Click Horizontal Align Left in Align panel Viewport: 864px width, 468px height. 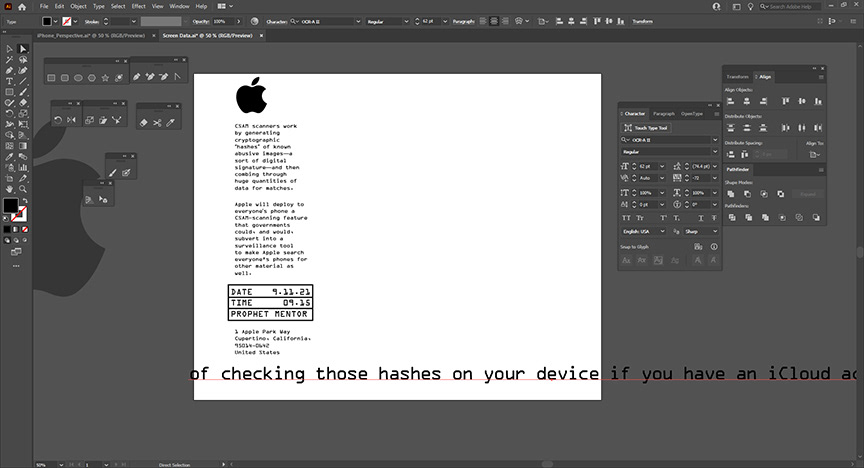tap(730, 101)
